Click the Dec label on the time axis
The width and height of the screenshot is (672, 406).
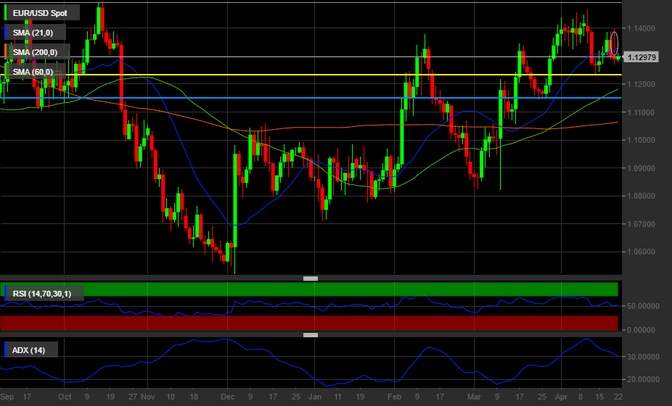point(228,396)
